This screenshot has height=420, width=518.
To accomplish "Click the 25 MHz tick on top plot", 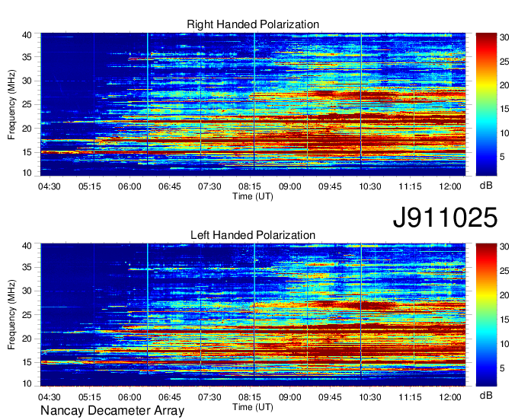I will coord(27,105).
